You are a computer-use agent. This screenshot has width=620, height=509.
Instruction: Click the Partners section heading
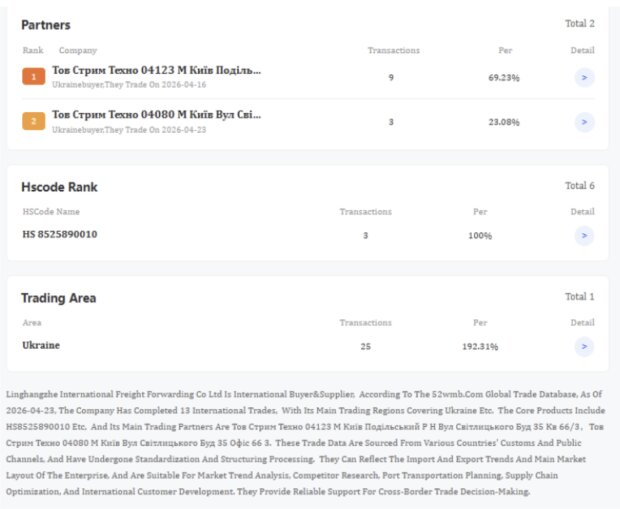[x=46, y=25]
